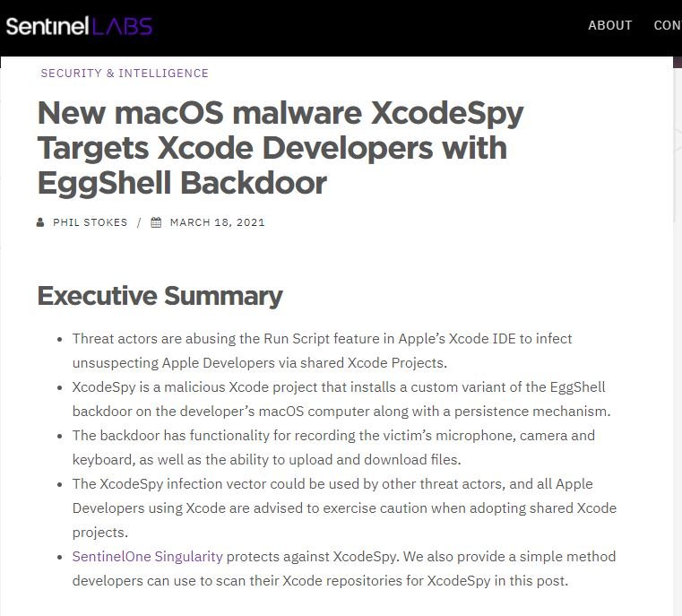Click the bullet dot before SentinelOne Singularity
The height and width of the screenshot is (616, 682).
[60, 558]
